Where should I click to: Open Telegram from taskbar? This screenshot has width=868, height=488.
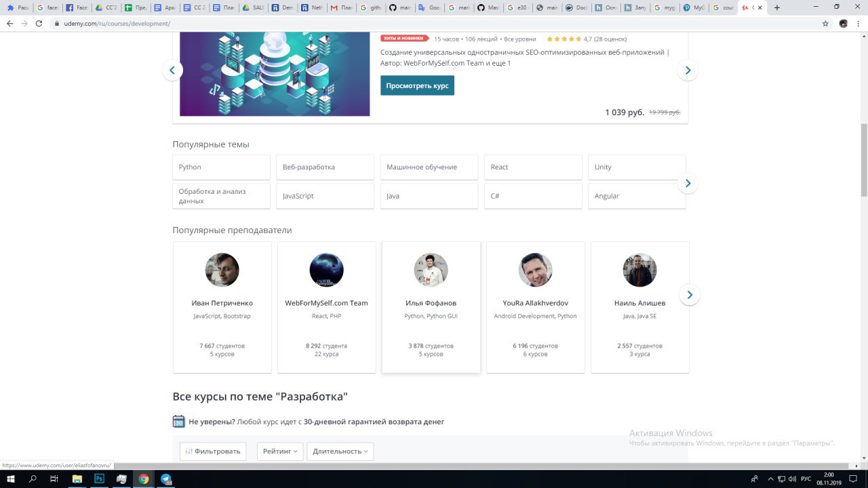point(166,479)
